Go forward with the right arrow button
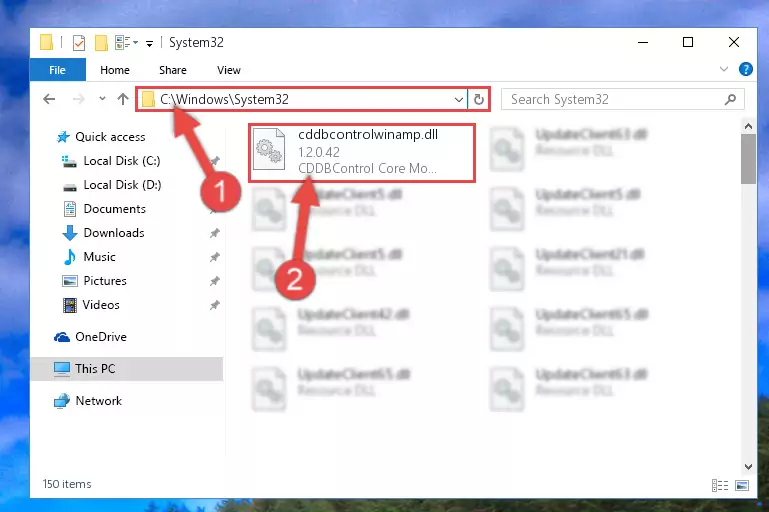769x512 pixels. [78, 99]
